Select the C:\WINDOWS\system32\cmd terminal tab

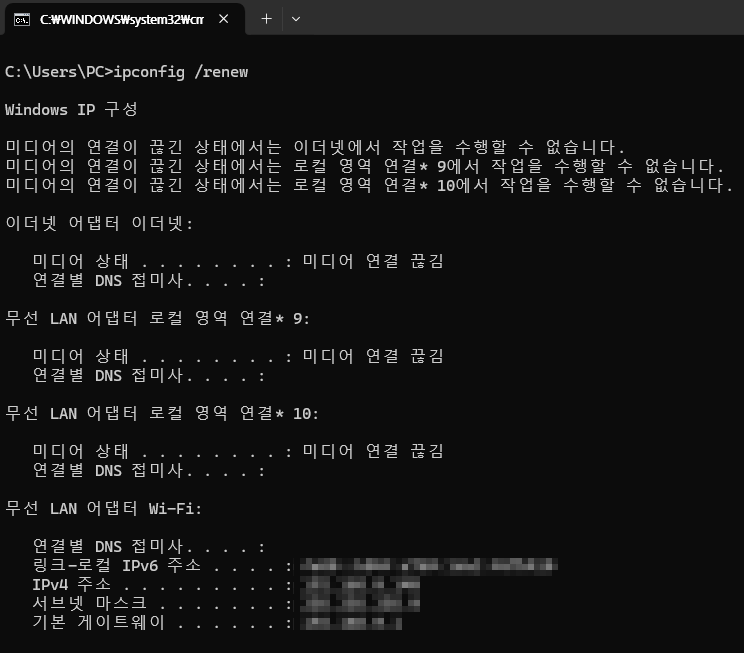124,19
